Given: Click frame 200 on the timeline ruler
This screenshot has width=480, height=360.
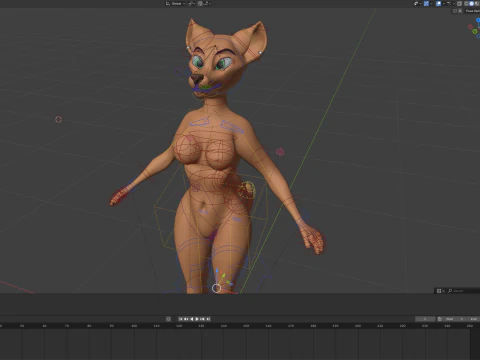Looking at the screenshot, I should [358, 326].
